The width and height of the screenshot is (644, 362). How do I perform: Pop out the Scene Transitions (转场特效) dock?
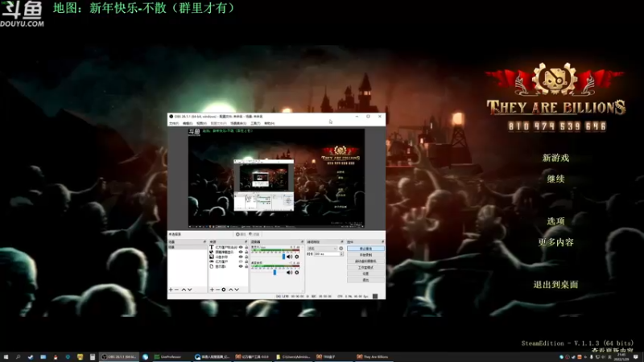tap(342, 242)
